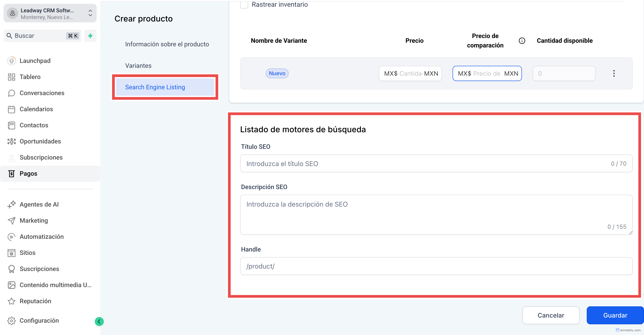Click the Agentes de AI sparkle icon
This screenshot has width=644, height=335.
pos(11,204)
